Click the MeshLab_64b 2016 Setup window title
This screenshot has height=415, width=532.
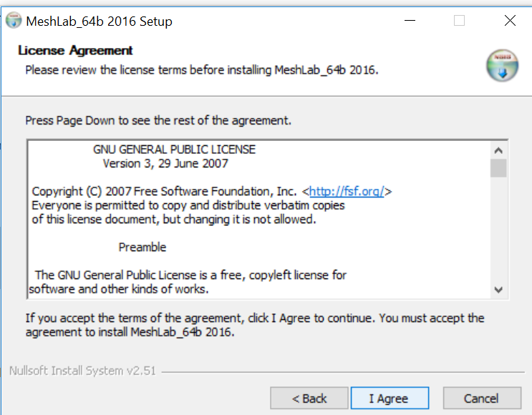[x=99, y=21]
